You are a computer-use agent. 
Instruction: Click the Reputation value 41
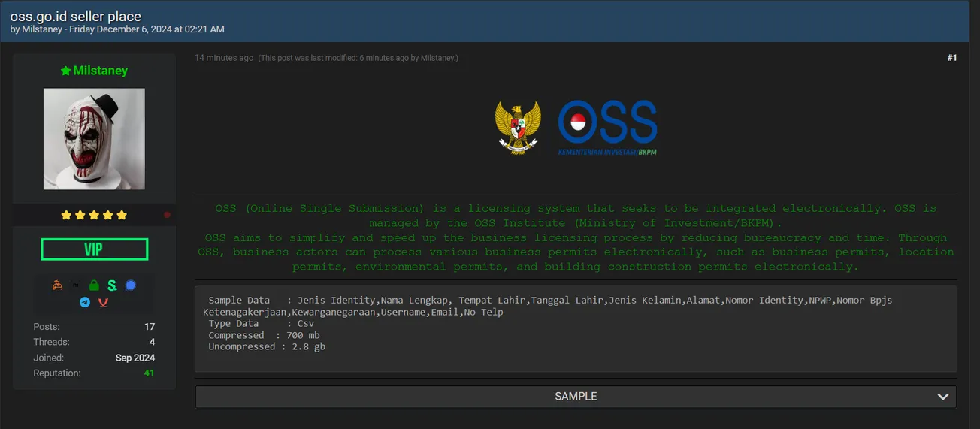coord(149,373)
